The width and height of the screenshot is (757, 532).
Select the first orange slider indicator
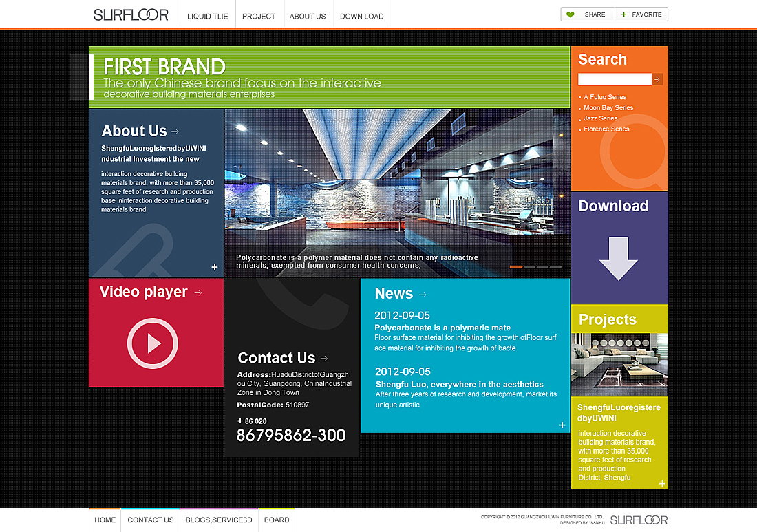[x=516, y=267]
